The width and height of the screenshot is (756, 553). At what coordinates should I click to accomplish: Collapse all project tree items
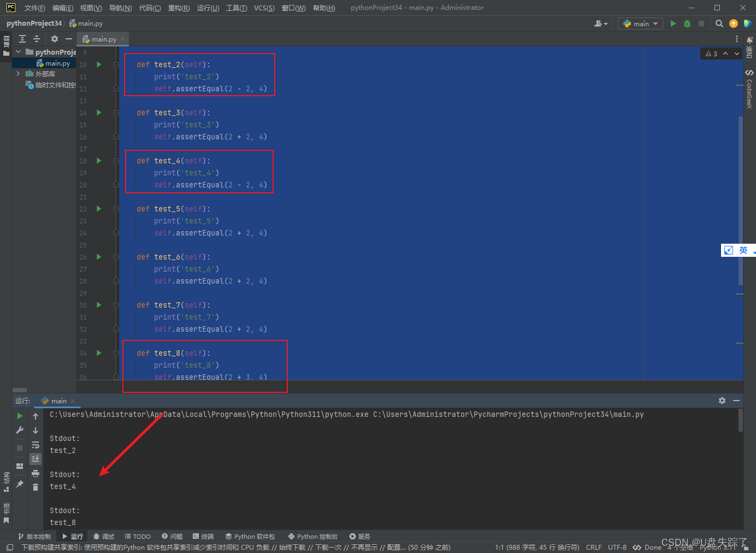coord(37,39)
